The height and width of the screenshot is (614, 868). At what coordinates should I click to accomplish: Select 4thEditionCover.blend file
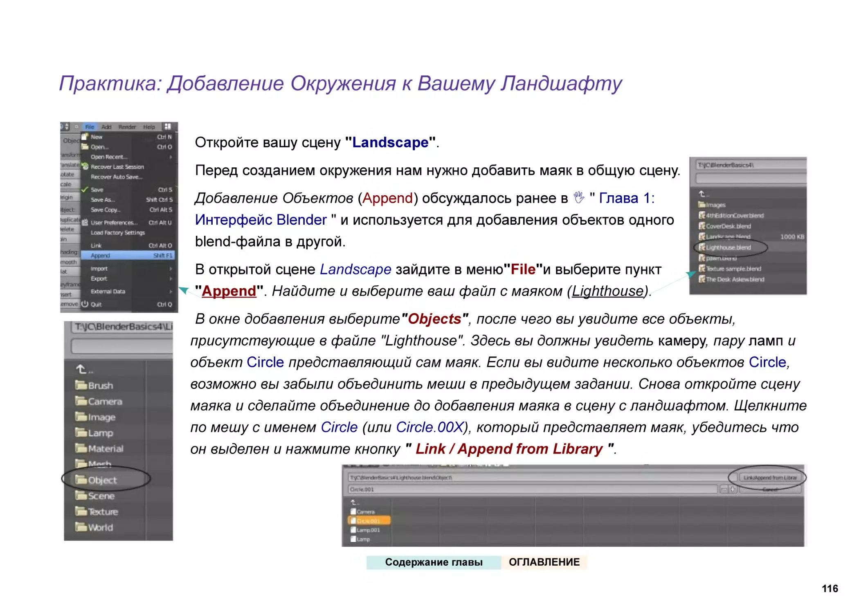731,215
